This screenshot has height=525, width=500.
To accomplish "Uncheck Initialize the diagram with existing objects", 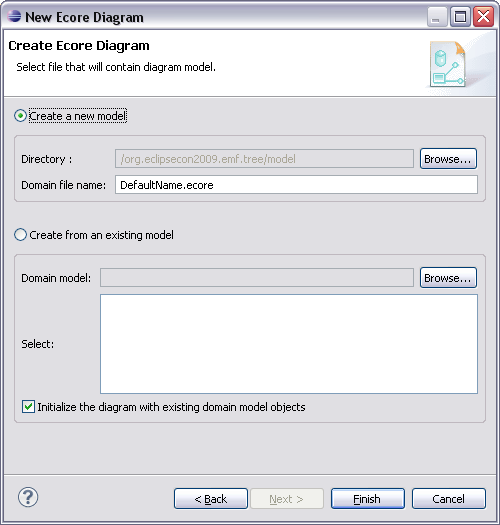I will pos(28,407).
